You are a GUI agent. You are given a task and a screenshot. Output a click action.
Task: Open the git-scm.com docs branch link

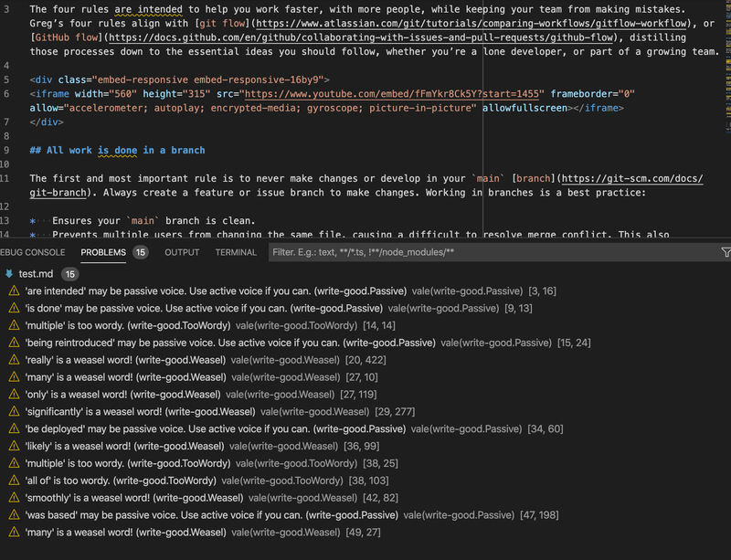click(630, 178)
